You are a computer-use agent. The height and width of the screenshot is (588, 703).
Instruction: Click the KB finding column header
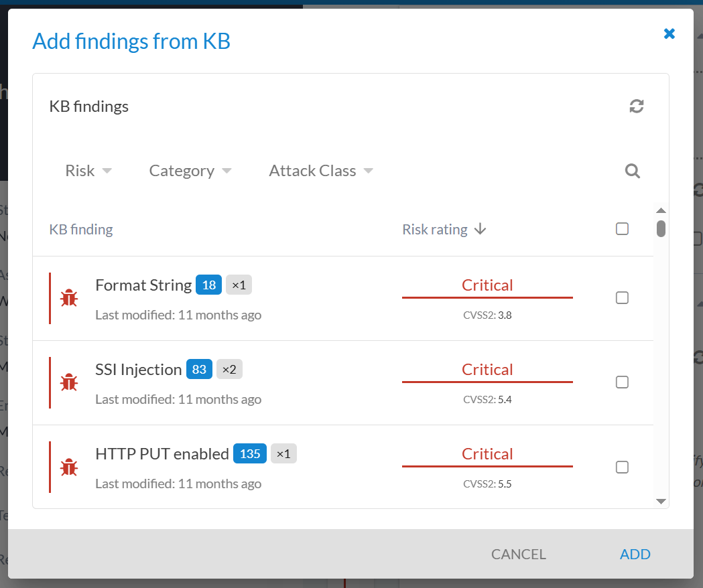(x=81, y=230)
